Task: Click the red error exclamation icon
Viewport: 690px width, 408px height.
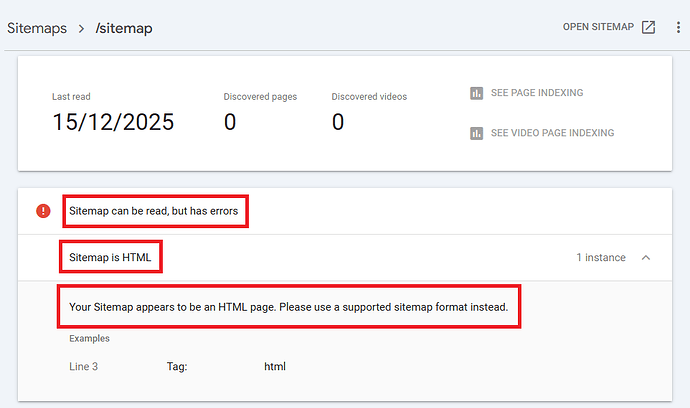Action: click(43, 211)
